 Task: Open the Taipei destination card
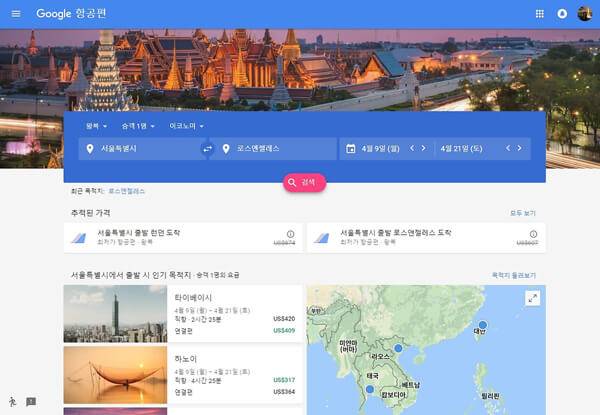coord(183,314)
